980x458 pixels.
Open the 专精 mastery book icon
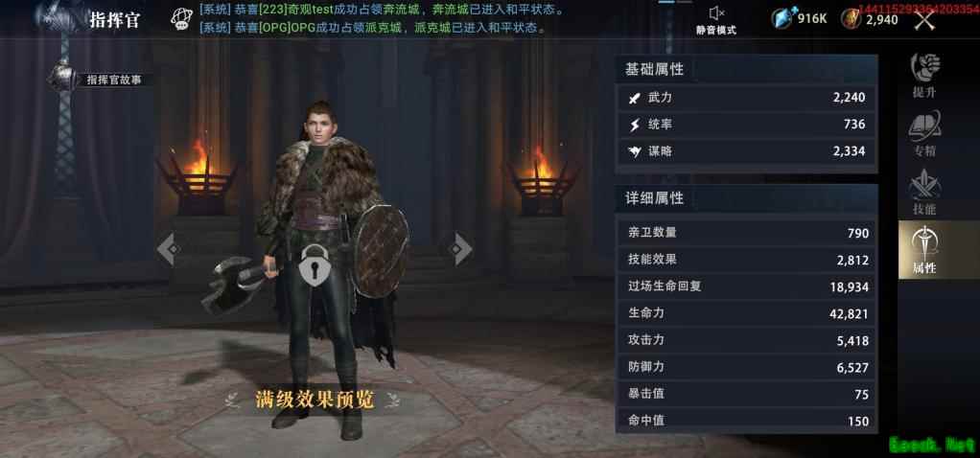[x=924, y=133]
